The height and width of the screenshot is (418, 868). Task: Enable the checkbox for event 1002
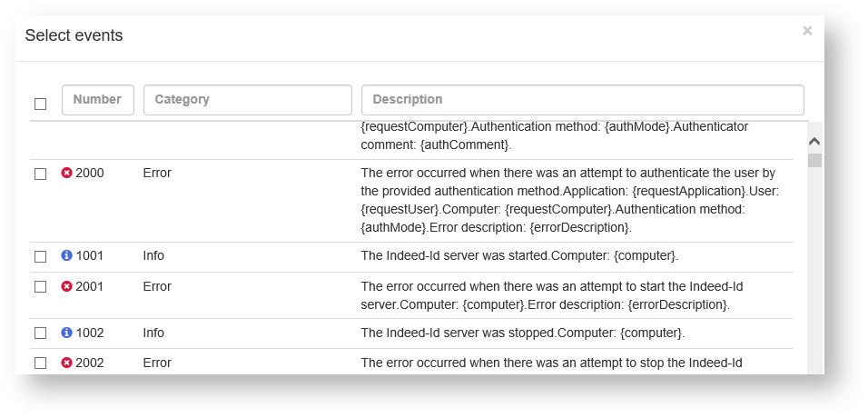40,333
